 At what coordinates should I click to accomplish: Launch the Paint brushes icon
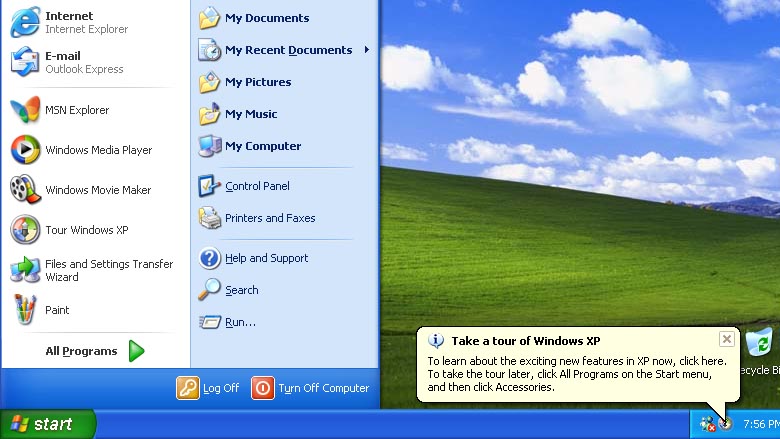click(25, 310)
